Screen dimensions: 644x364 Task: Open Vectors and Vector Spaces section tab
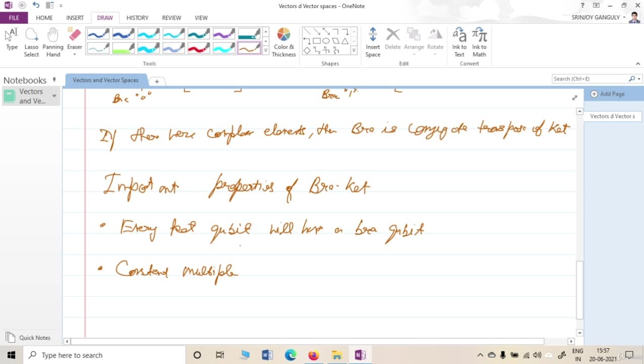click(106, 80)
